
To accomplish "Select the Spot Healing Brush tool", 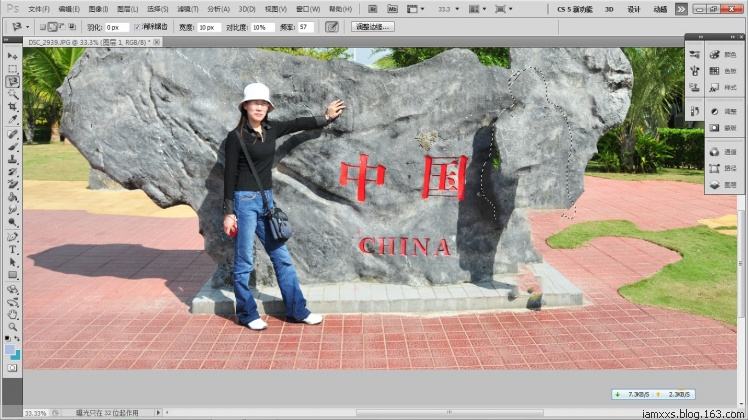I will click(x=12, y=134).
